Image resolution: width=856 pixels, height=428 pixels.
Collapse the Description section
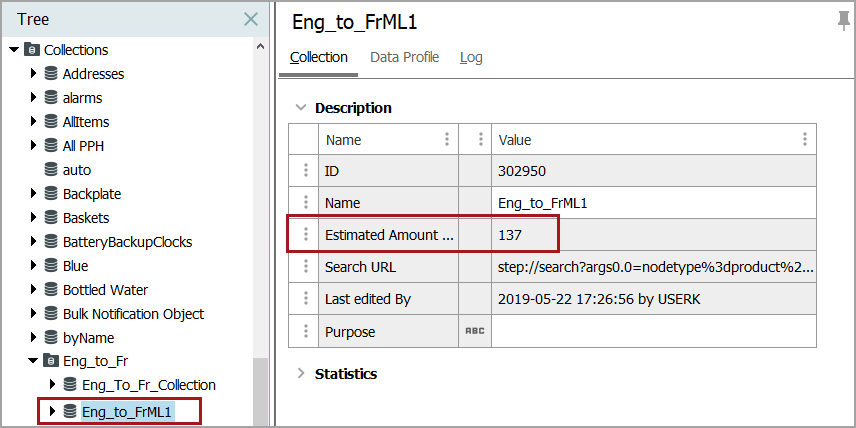[x=300, y=108]
